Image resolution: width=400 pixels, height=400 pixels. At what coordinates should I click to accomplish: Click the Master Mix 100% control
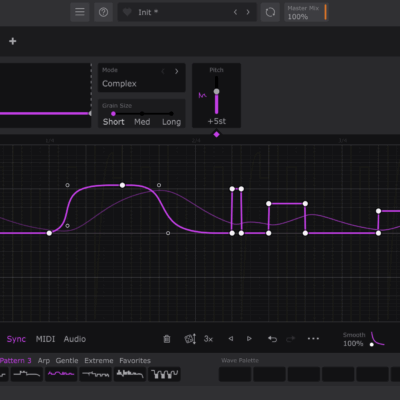[x=306, y=12]
